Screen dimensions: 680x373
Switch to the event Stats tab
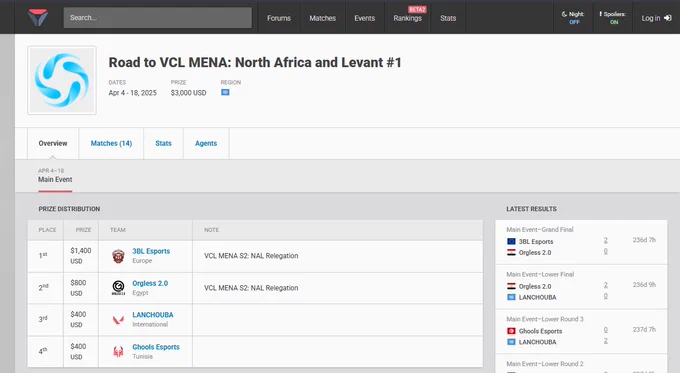tap(163, 144)
